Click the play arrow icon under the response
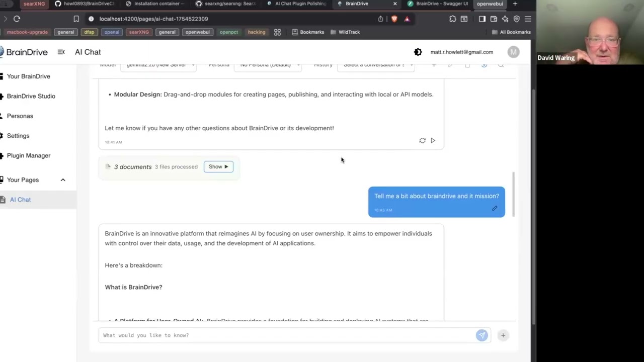 tap(433, 141)
